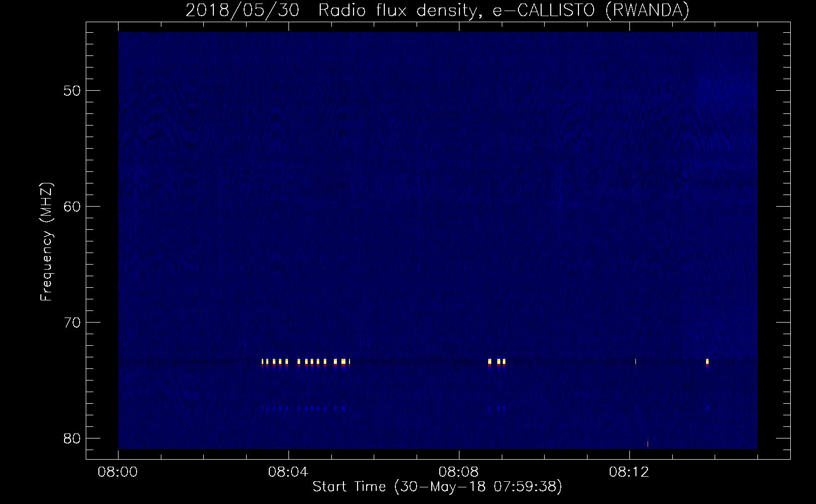Click the 08:00 time tick label

pos(118,473)
